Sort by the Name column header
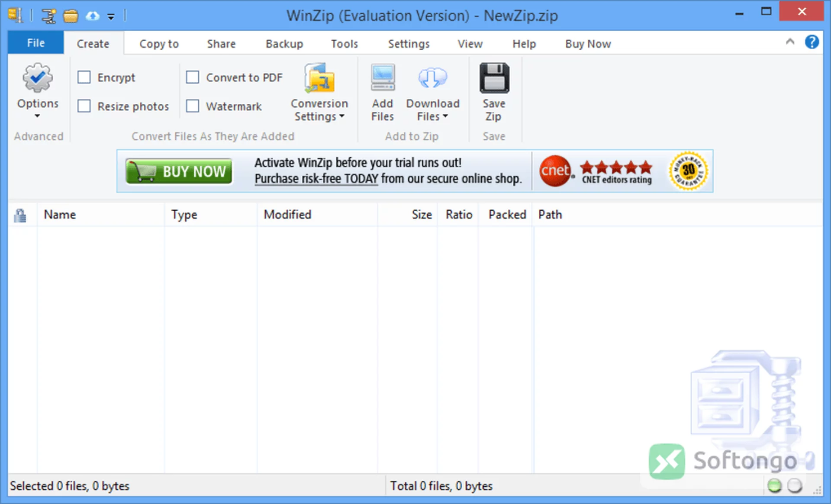The image size is (831, 504). [x=101, y=215]
